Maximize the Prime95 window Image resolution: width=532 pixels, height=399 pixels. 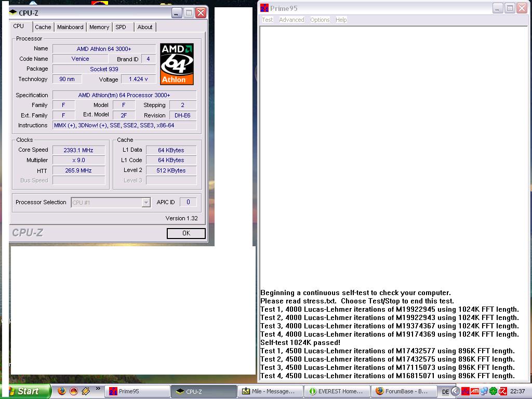[x=510, y=8]
